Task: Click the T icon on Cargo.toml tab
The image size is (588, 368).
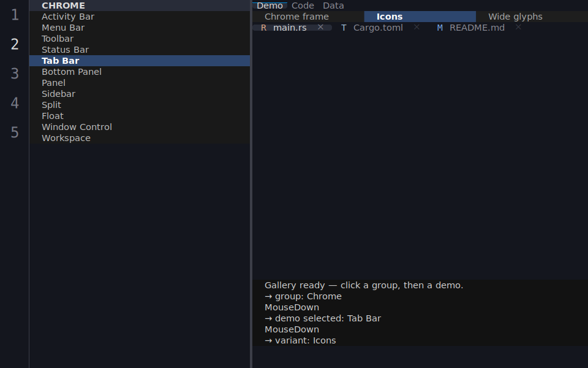Action: [344, 28]
